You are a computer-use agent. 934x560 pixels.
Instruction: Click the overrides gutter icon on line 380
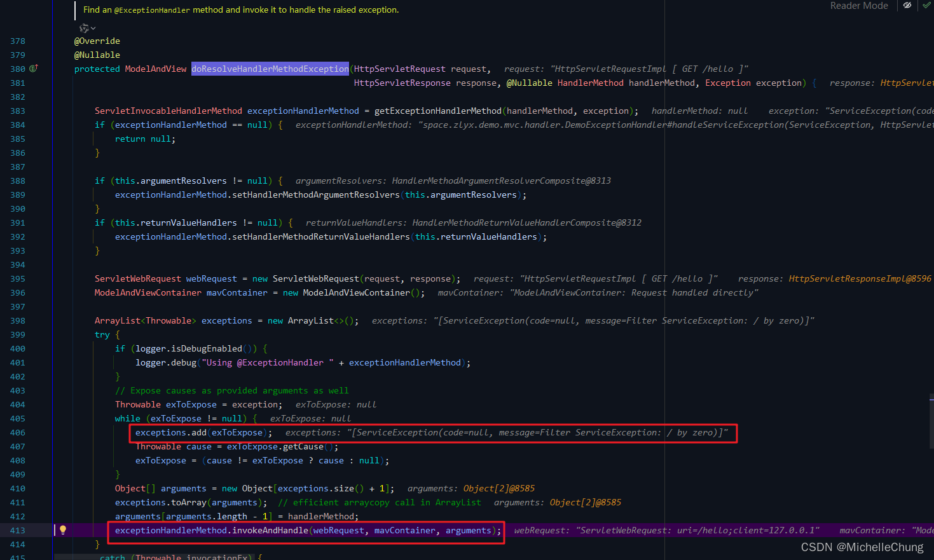34,69
